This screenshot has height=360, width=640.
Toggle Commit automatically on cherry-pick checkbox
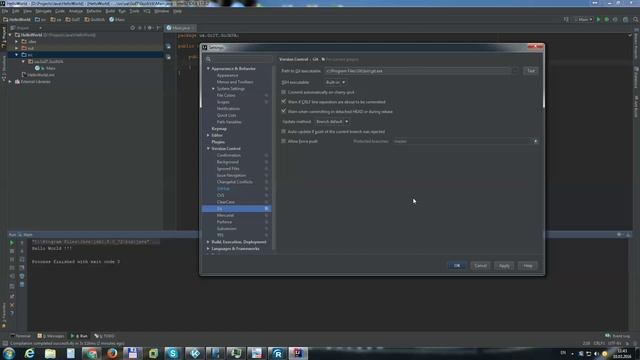(284, 92)
